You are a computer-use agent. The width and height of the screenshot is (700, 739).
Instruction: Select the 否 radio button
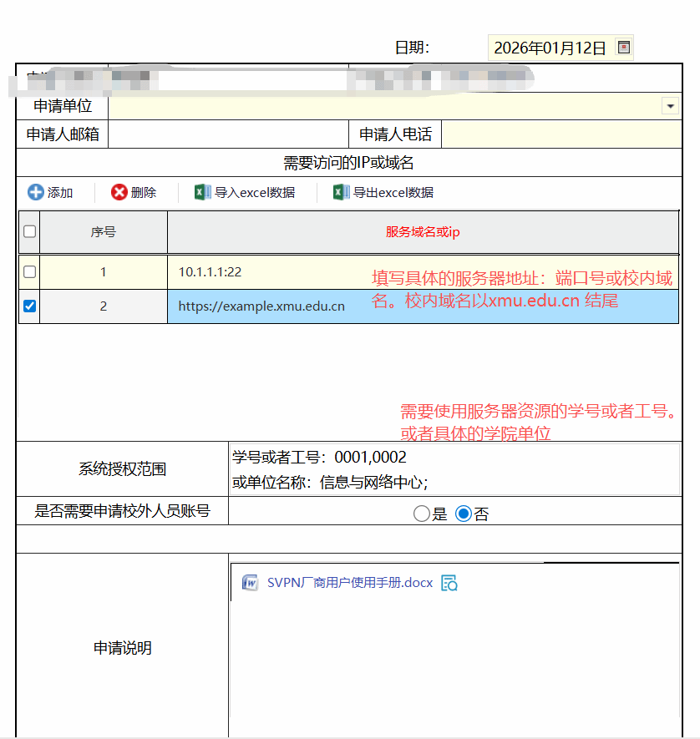point(464,514)
